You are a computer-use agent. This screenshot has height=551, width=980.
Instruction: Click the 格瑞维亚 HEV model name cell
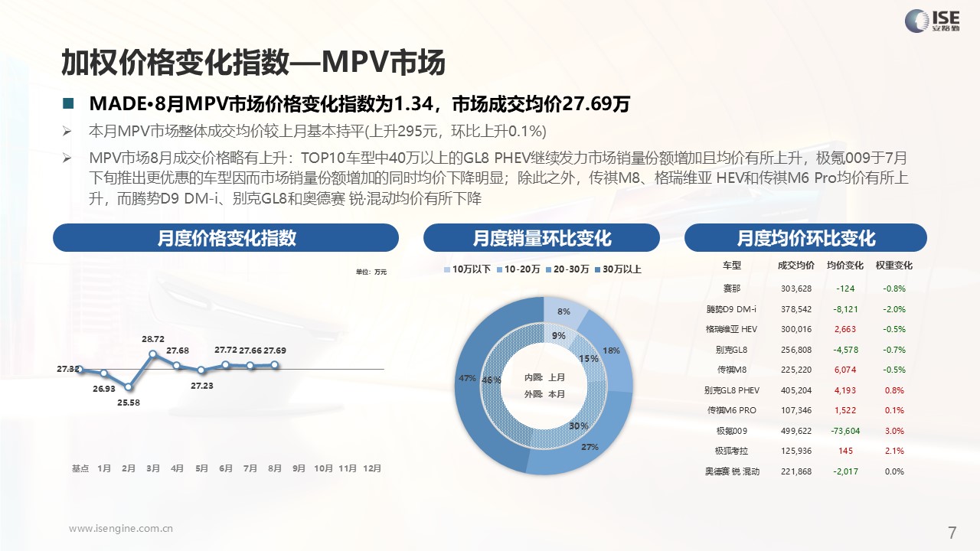point(732,329)
